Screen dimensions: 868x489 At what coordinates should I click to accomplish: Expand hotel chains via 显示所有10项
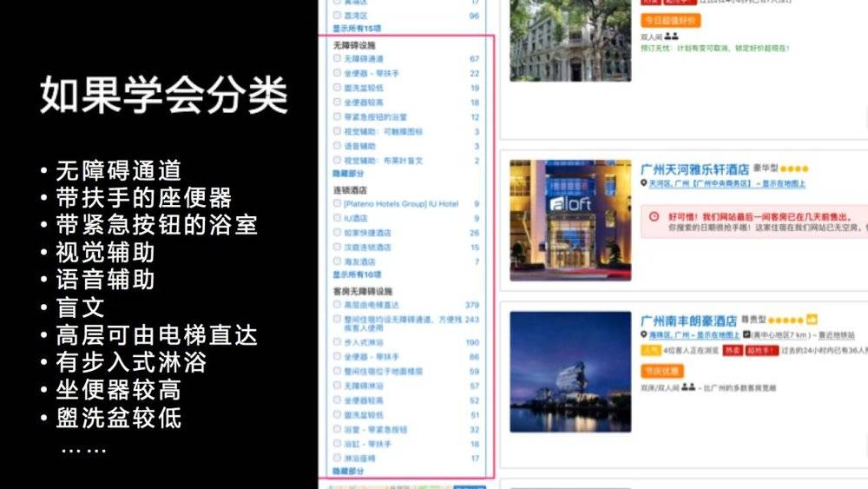point(354,274)
